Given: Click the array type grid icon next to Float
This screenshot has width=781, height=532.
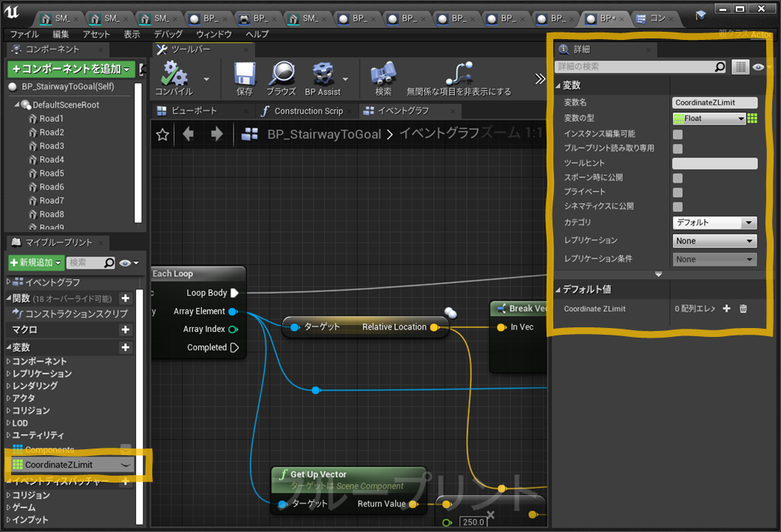Looking at the screenshot, I should tap(753, 118).
